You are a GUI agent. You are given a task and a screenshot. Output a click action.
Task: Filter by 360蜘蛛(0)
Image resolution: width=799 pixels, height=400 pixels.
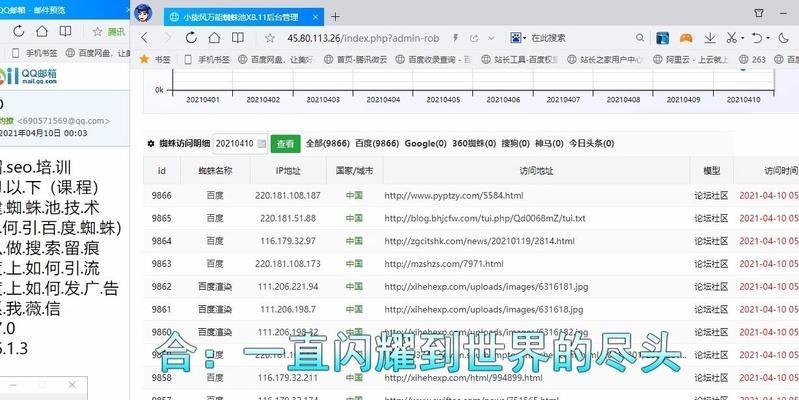pos(474,144)
